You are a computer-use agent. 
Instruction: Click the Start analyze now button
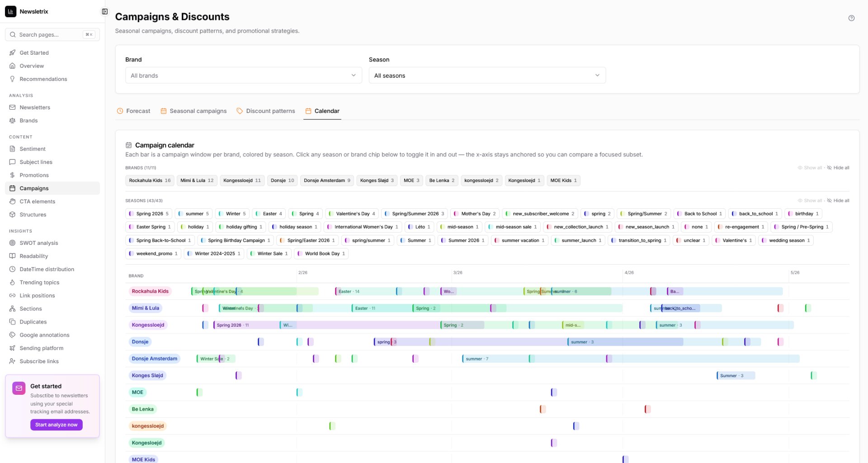(x=56, y=425)
